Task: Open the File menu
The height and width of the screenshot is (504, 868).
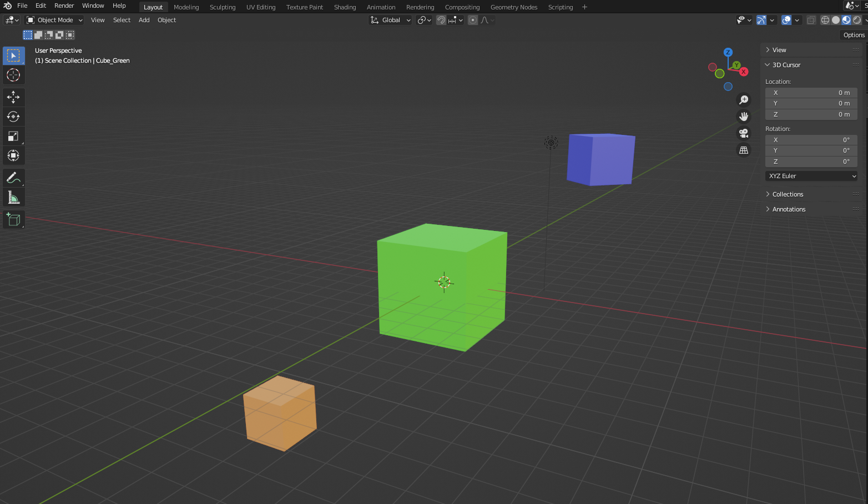Action: [22, 6]
